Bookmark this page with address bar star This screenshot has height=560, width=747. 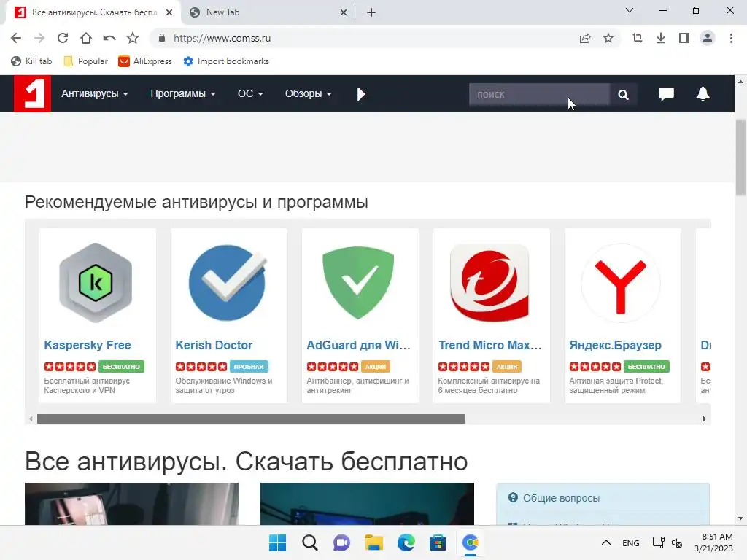point(608,38)
